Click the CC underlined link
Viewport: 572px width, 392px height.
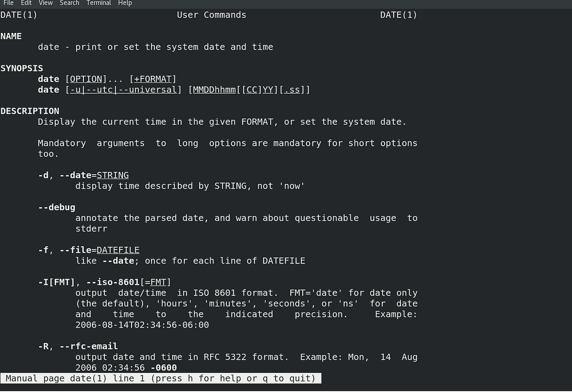click(252, 90)
